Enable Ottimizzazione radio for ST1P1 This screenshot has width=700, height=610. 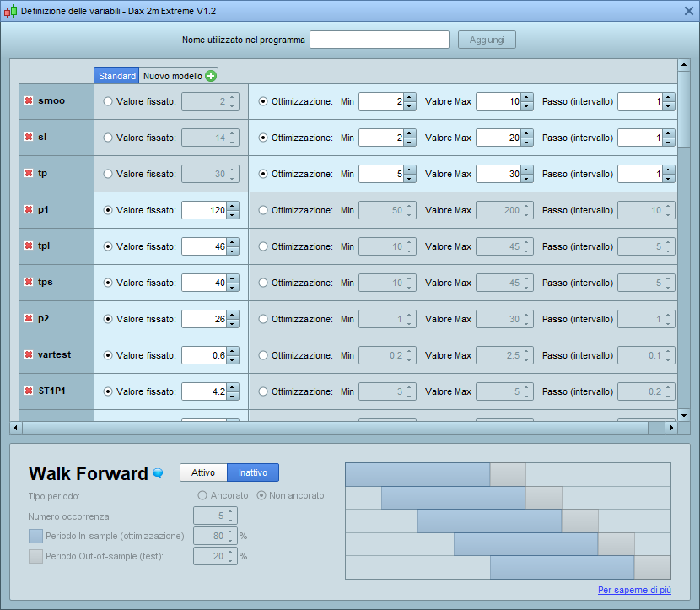click(263, 391)
